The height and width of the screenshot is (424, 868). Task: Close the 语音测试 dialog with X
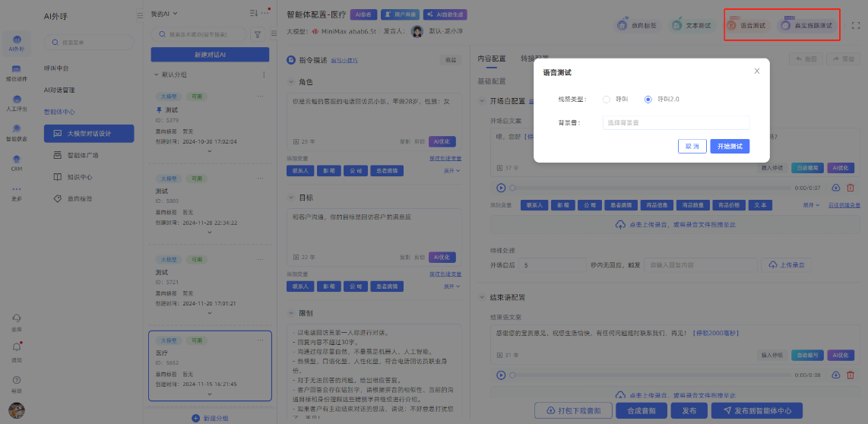click(756, 71)
